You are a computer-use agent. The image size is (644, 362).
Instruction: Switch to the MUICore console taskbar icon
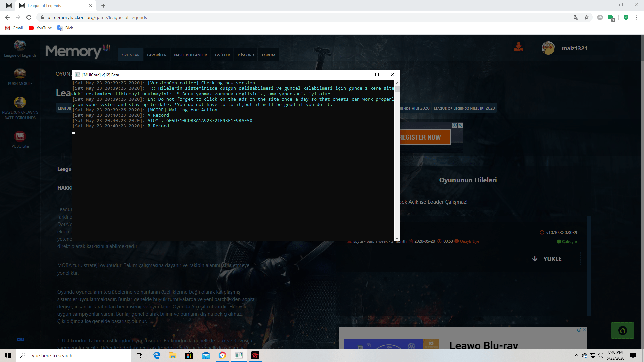238,355
